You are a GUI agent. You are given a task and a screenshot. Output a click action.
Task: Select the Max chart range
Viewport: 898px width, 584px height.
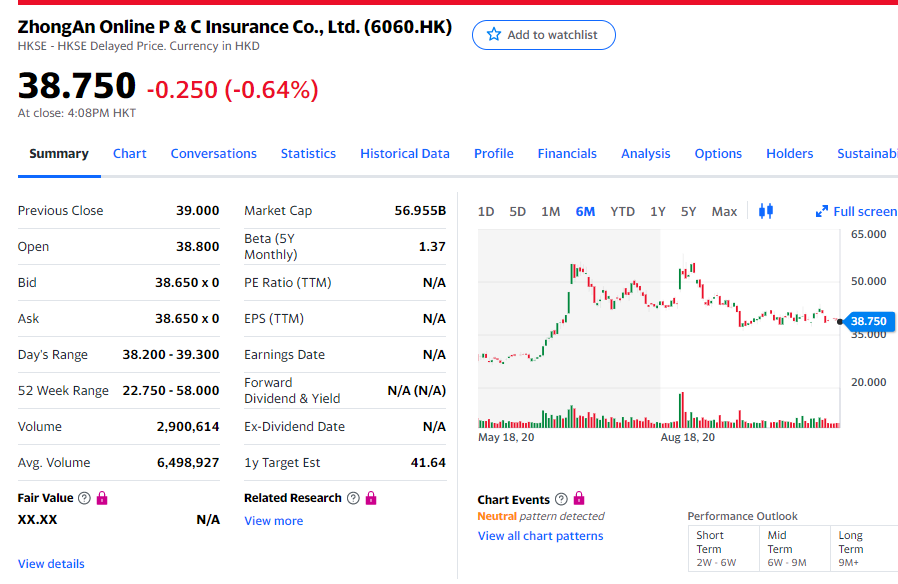[x=724, y=211]
